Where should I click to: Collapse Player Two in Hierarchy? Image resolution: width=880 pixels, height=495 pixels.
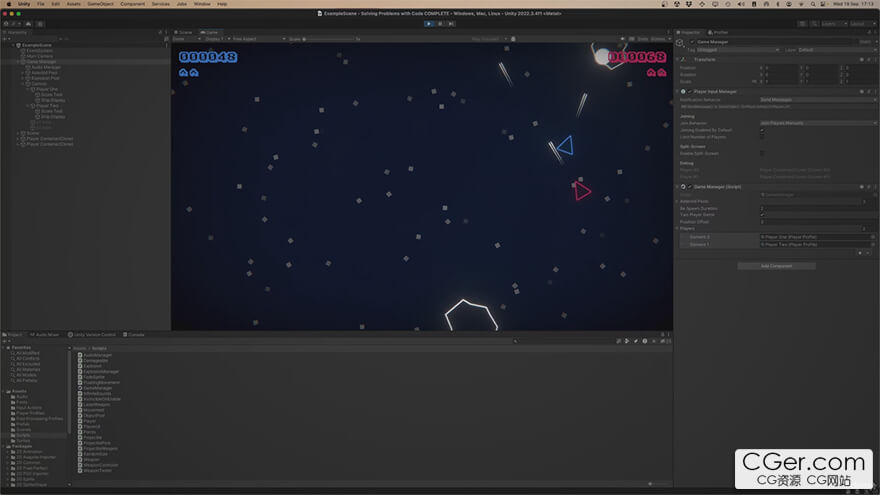click(x=28, y=106)
